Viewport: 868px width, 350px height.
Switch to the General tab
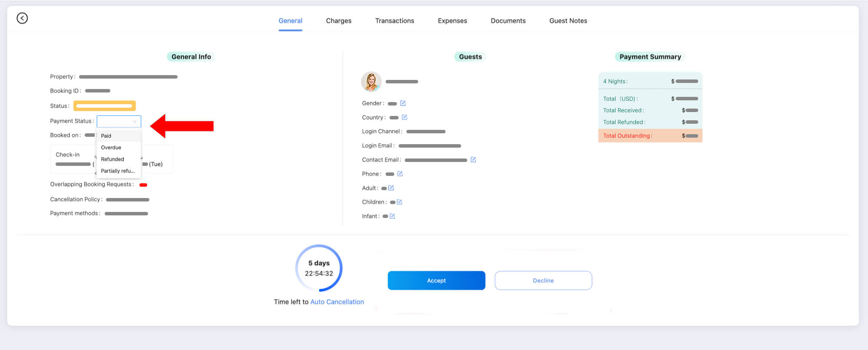click(290, 21)
